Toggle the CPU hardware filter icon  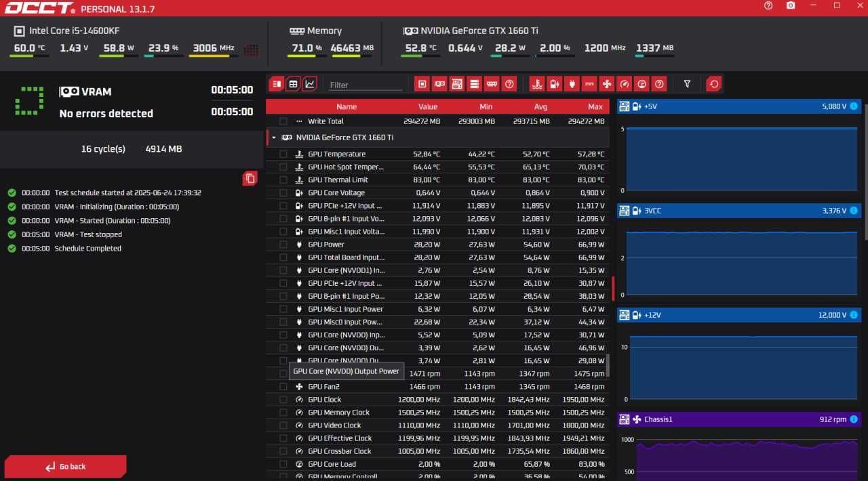click(x=422, y=84)
